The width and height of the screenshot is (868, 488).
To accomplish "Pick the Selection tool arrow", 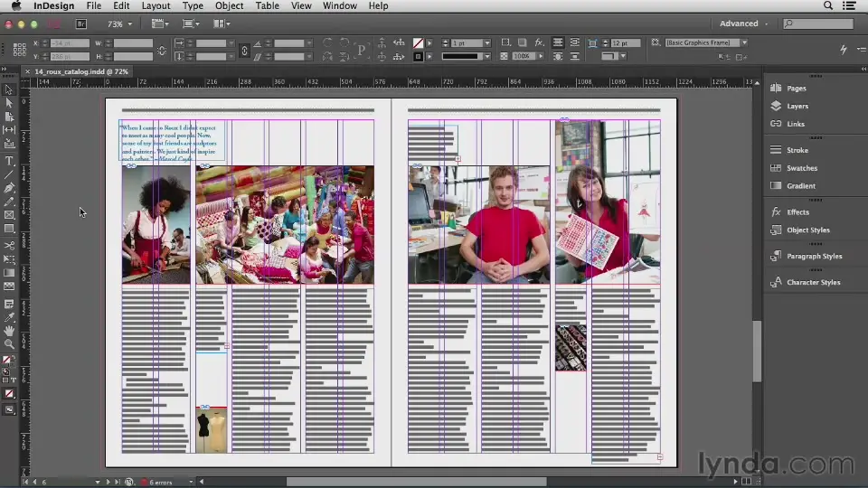I will (9, 89).
